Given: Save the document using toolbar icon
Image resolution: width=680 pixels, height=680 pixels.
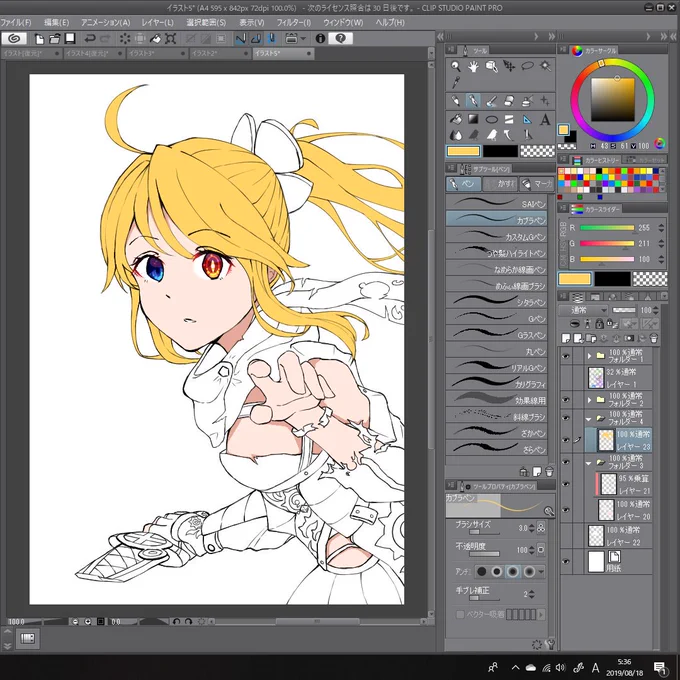Looking at the screenshot, I should pyautogui.click(x=70, y=39).
